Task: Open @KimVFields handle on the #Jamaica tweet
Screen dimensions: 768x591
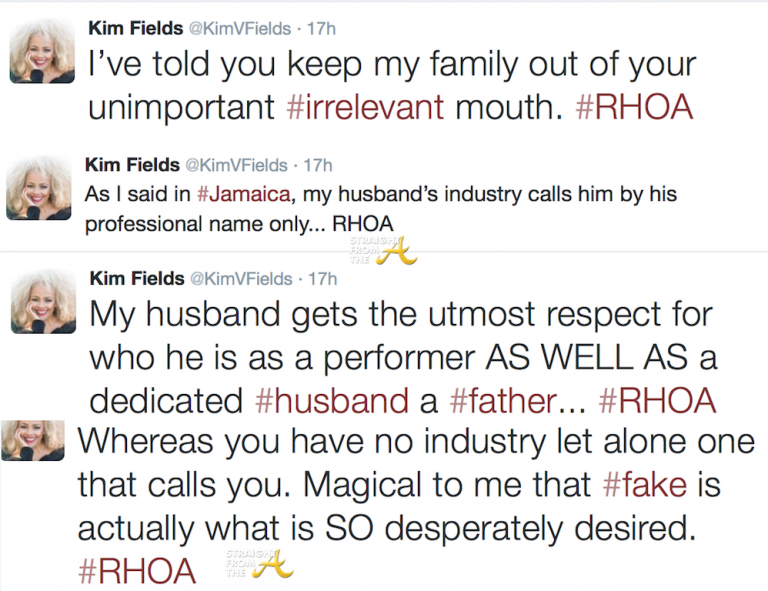Action: (236, 164)
